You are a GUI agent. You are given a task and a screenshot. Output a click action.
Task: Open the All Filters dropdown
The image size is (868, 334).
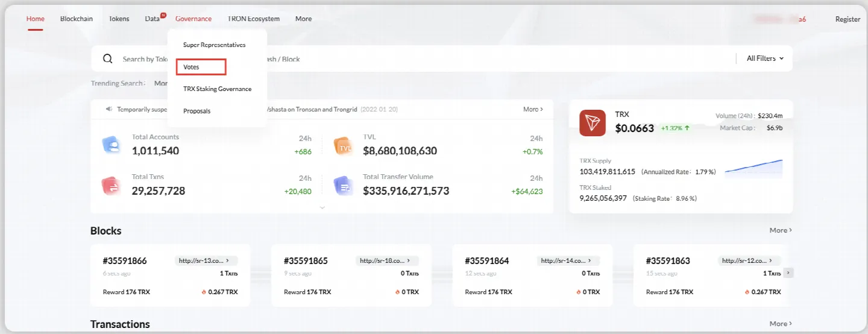[x=766, y=58]
